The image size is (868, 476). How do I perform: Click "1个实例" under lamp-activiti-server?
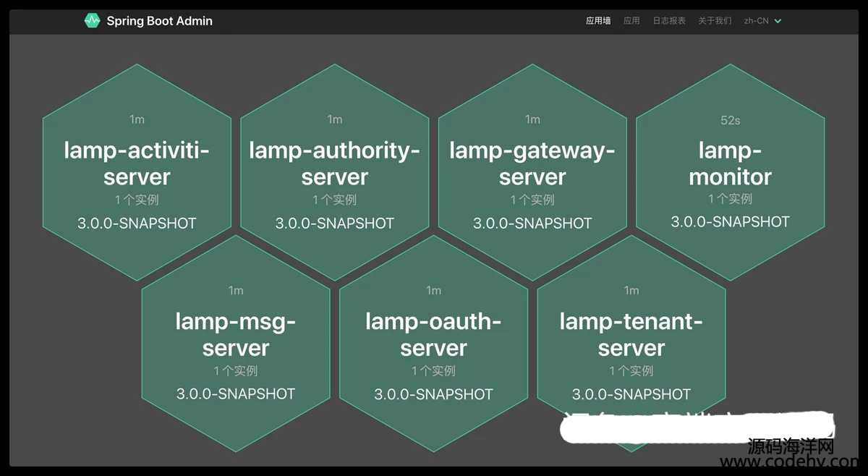[137, 200]
